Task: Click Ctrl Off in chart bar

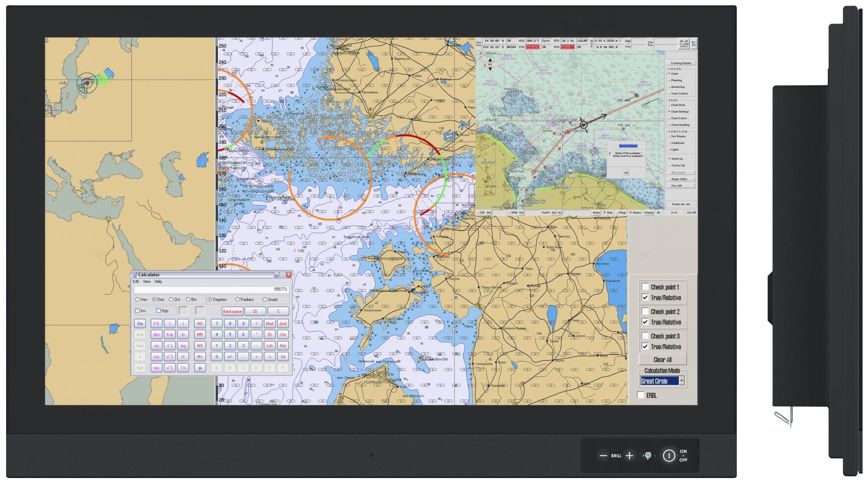Action: coord(691,213)
